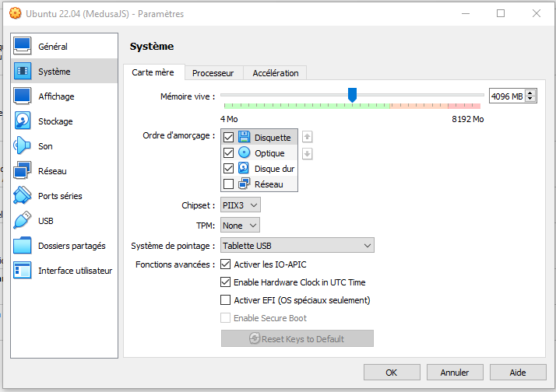556x392 pixels.
Task: Open the TPM None dropdown
Action: click(240, 226)
